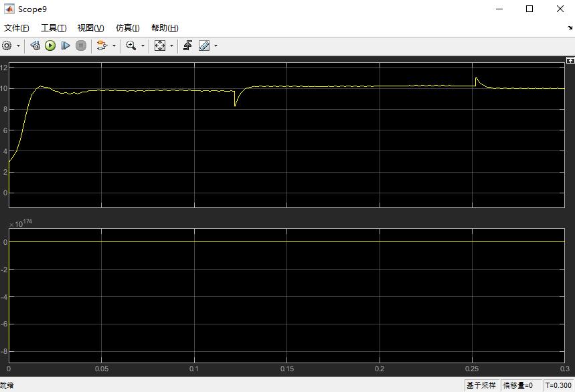The image size is (575, 392).
Task: Click the 就绪 status text
Action: tap(7, 385)
